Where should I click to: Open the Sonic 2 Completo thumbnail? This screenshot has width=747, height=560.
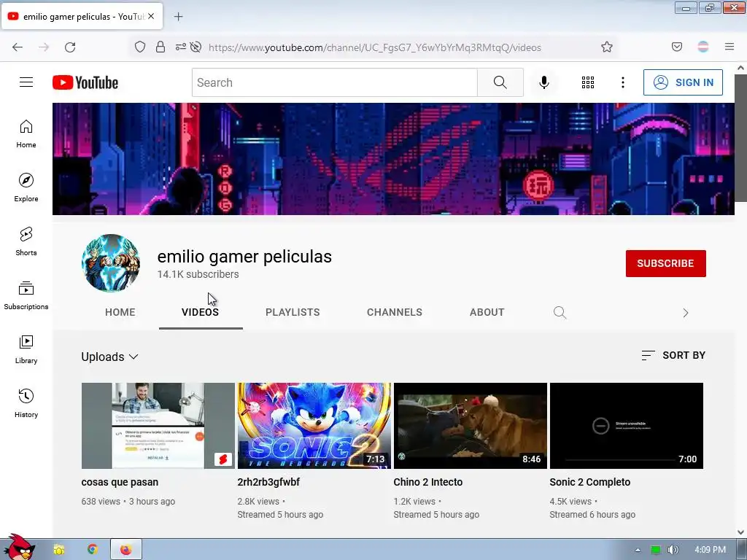[x=627, y=426]
